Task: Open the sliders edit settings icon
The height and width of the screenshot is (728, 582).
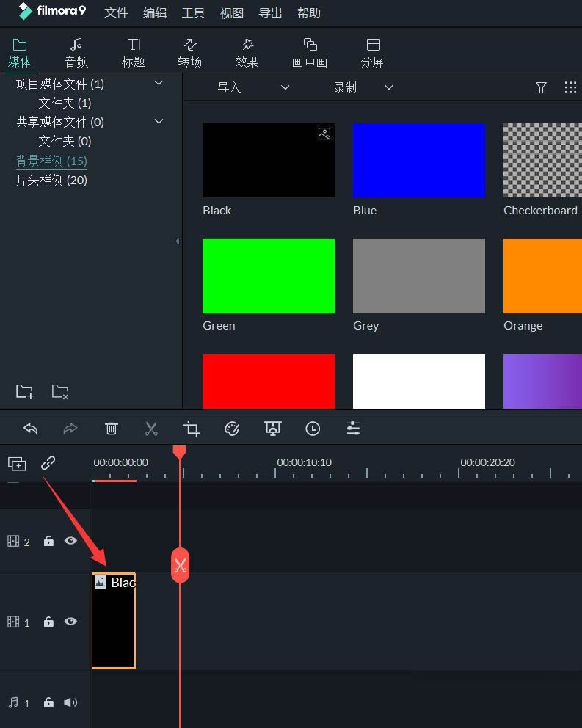Action: point(353,429)
